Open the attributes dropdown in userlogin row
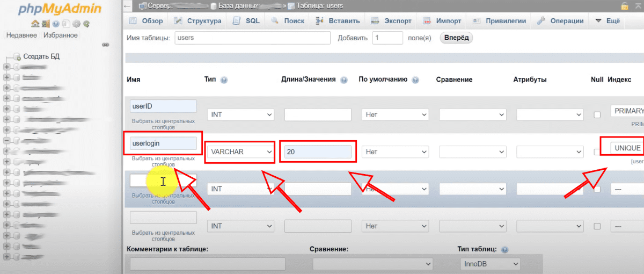644x274 pixels. 550,152
